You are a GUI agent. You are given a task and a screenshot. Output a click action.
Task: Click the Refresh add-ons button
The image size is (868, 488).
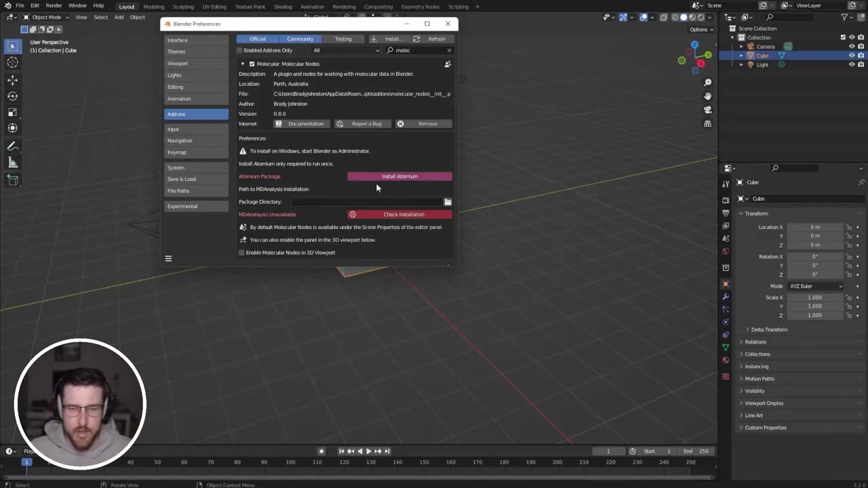(432, 39)
